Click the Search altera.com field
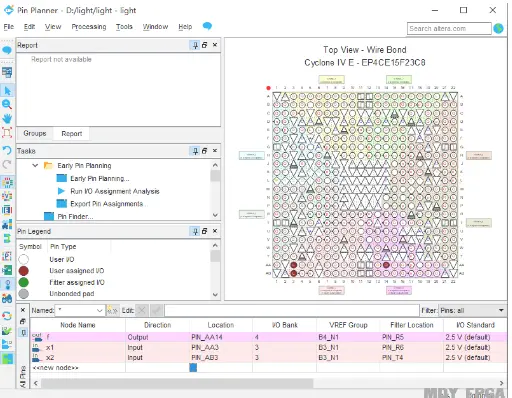The width and height of the screenshot is (512, 398). click(449, 29)
